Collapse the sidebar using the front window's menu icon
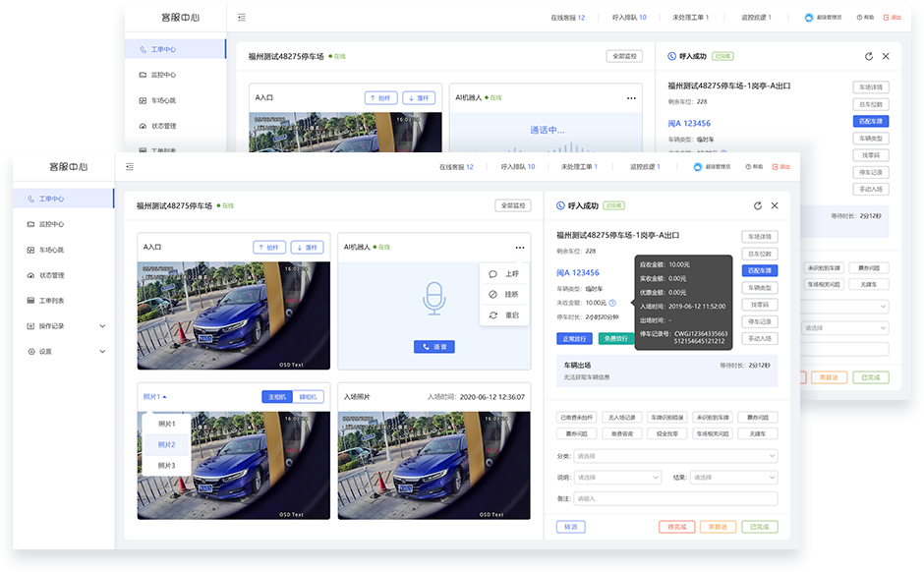Viewport: 924px width, 572px height. (x=130, y=167)
